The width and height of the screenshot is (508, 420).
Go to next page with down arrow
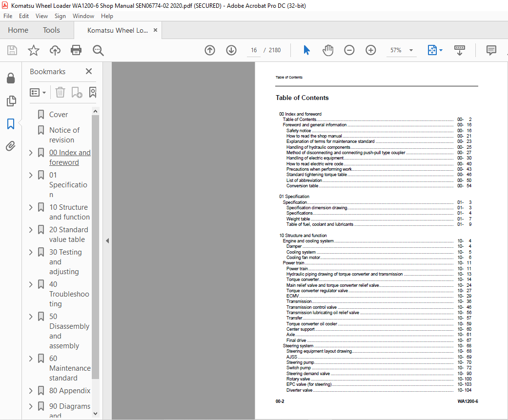[231, 50]
